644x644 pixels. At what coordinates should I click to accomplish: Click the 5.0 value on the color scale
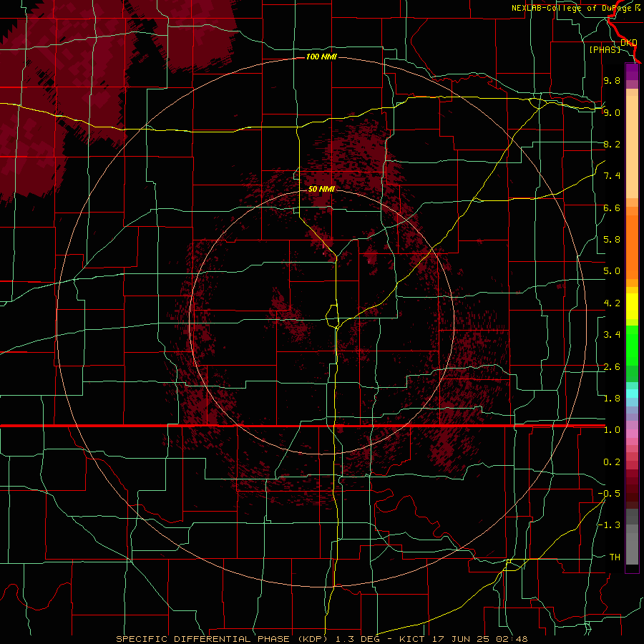tap(612, 271)
